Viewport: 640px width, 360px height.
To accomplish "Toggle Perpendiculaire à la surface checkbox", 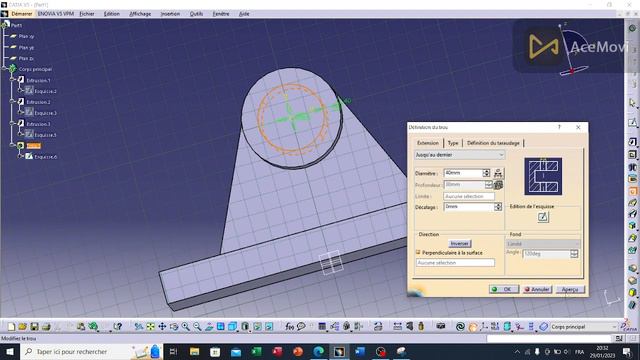I will point(418,253).
